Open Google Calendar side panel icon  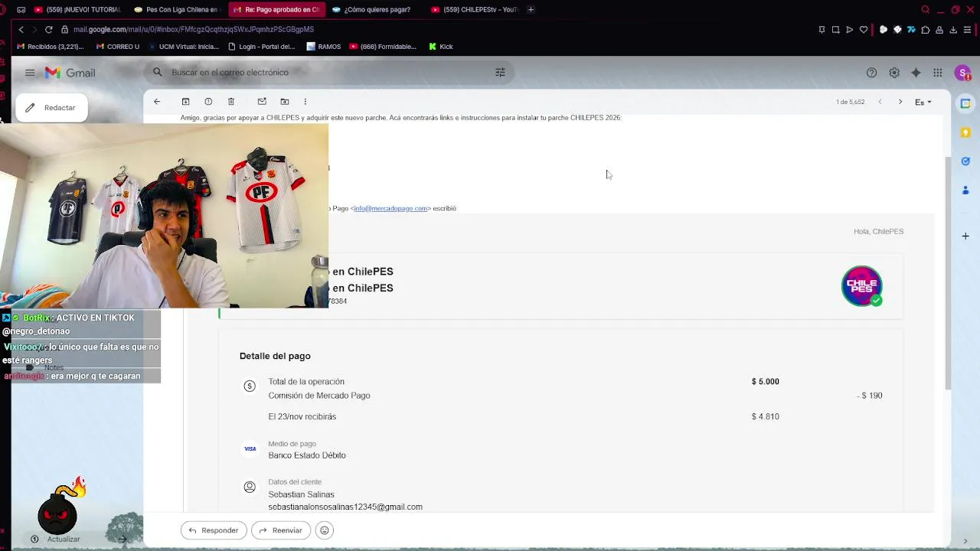[965, 103]
